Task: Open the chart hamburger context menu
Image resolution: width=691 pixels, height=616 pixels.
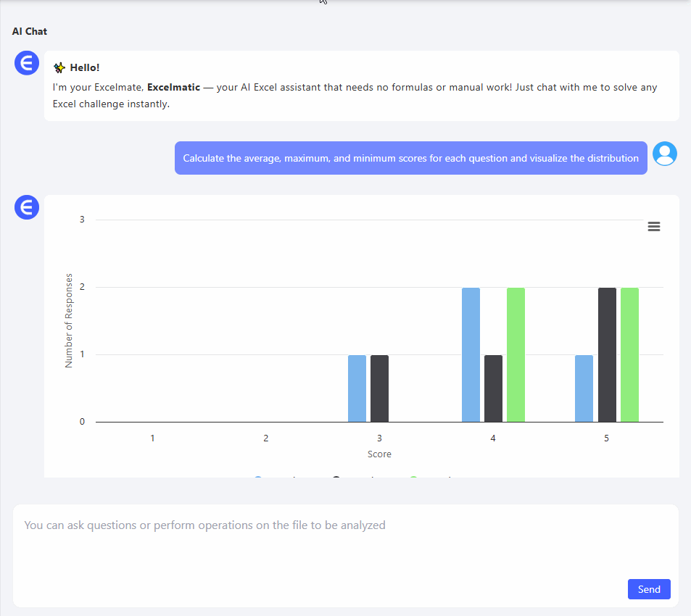Action: pos(653,227)
